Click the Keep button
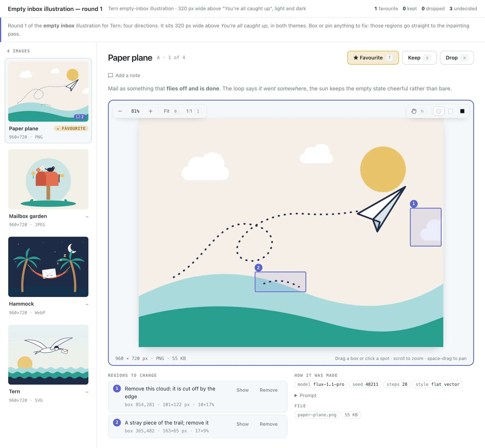The image size is (485, 448). [x=419, y=58]
